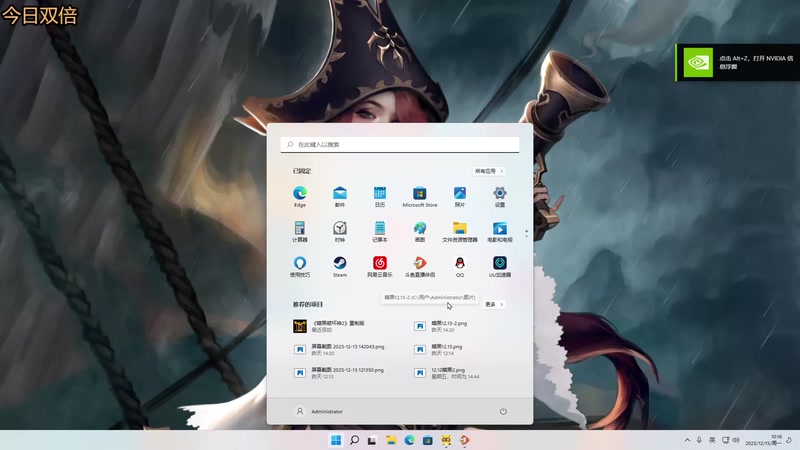Launch Steam from pinned apps

tap(340, 266)
